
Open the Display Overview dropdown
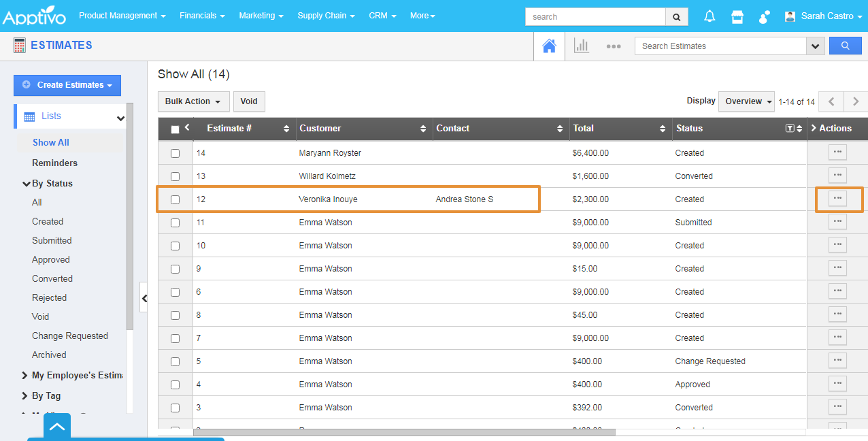(748, 101)
